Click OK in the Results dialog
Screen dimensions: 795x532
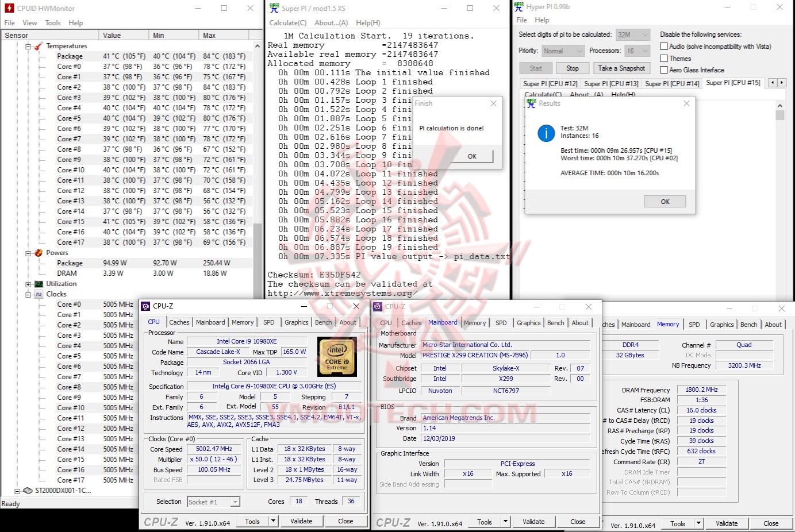point(665,202)
